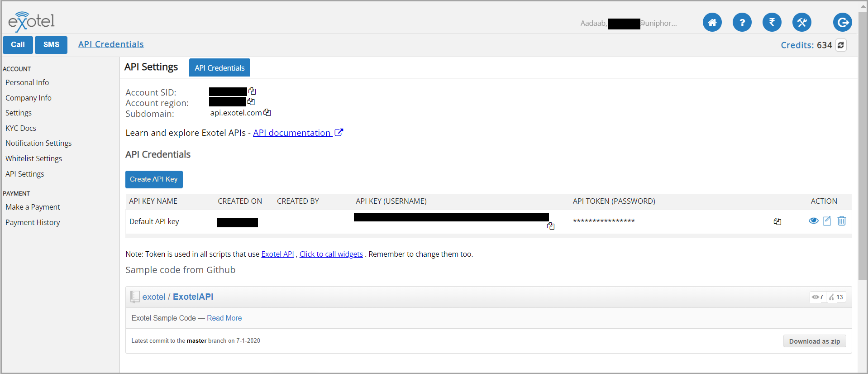Open KYC Docs in sidebar
Viewport: 868px width, 374px height.
21,128
